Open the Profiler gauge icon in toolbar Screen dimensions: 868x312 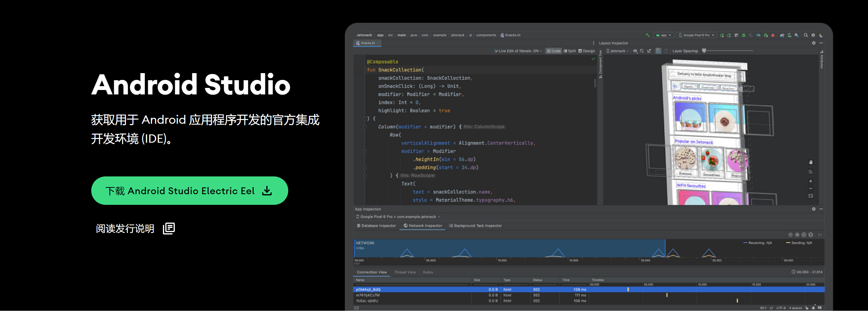coord(758,35)
